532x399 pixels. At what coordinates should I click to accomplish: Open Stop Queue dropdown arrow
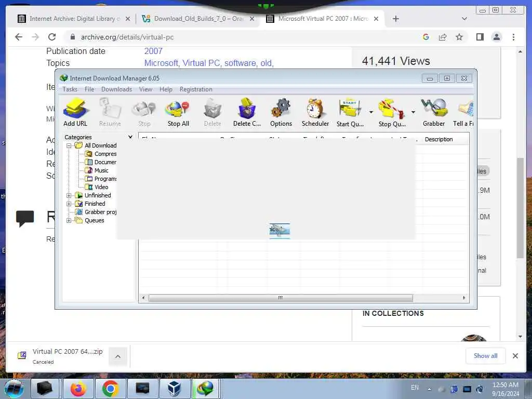point(413,112)
